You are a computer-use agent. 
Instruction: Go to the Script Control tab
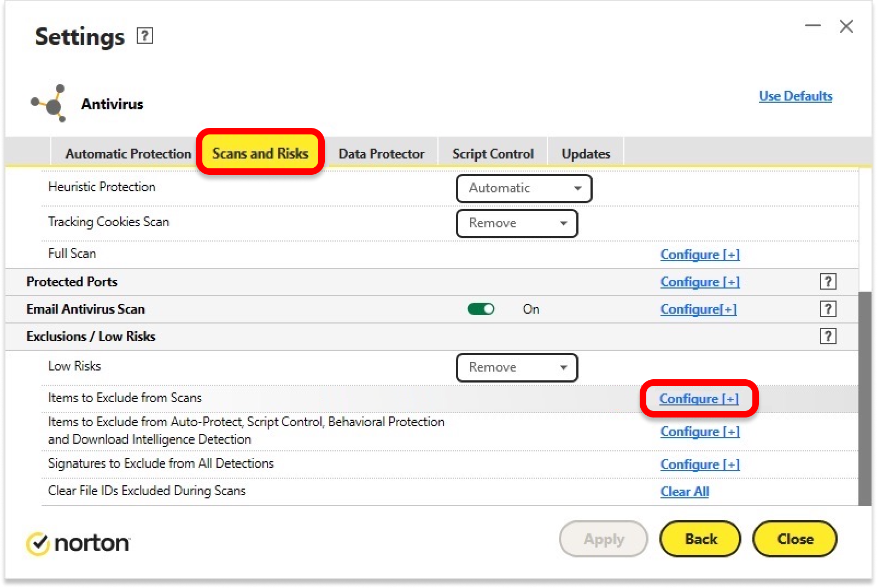pos(493,154)
